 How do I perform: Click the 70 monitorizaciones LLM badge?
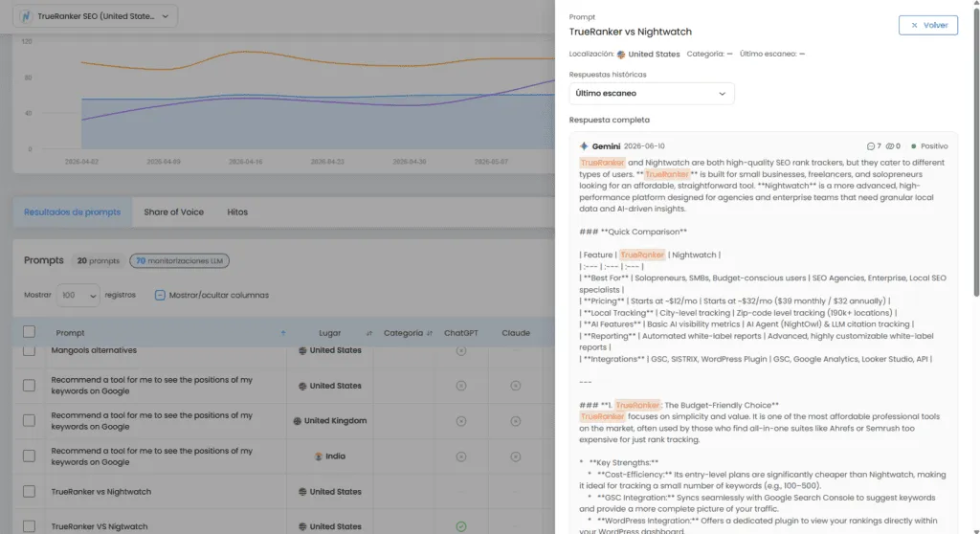[179, 260]
